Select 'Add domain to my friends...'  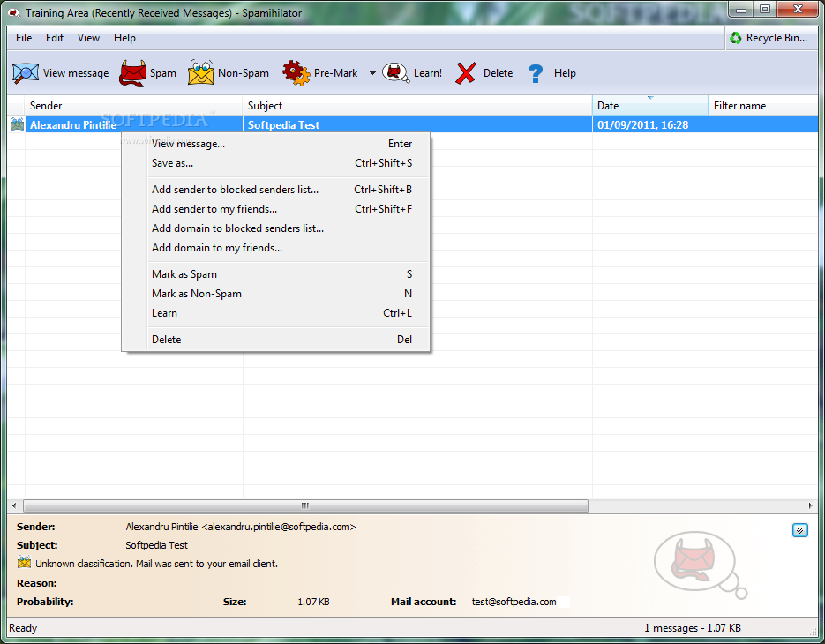coord(276,248)
